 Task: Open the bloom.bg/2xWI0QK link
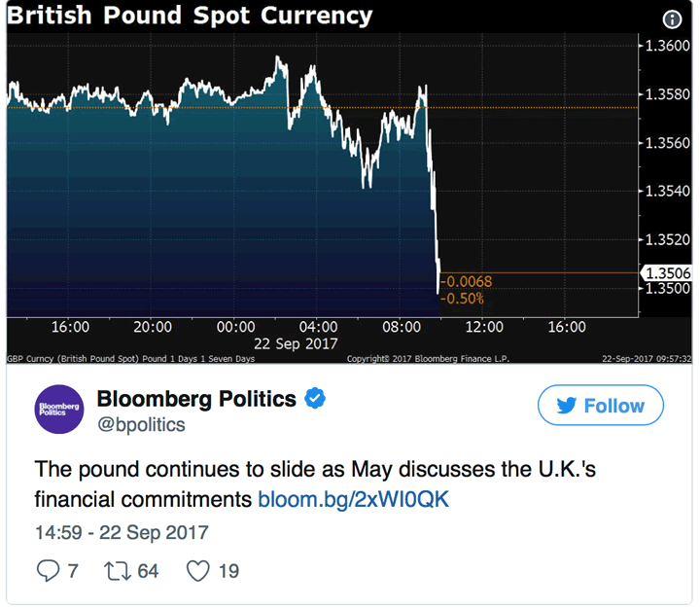(354, 499)
